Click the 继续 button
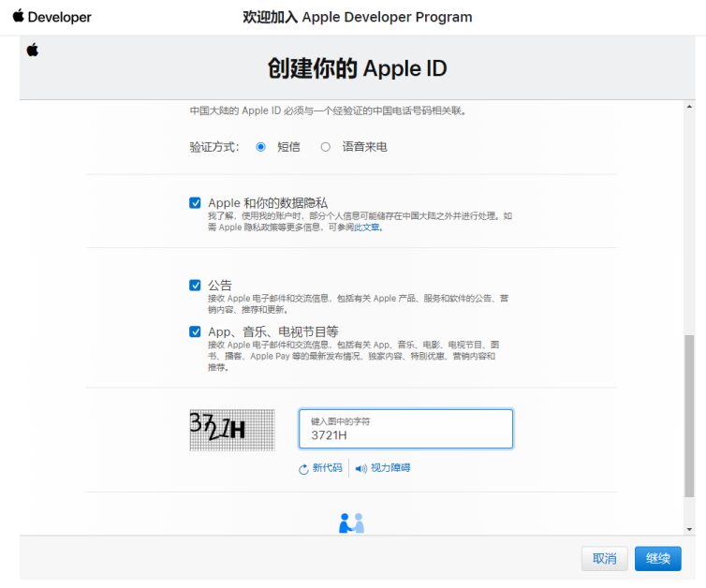This screenshot has height=588, width=706. pos(658,559)
